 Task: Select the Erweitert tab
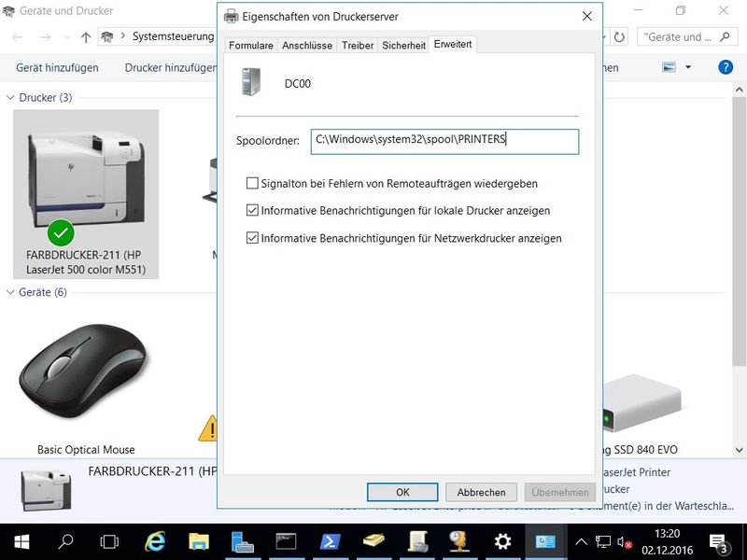pos(453,44)
